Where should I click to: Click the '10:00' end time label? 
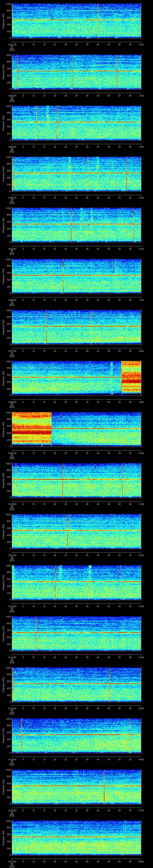click(141, 453)
